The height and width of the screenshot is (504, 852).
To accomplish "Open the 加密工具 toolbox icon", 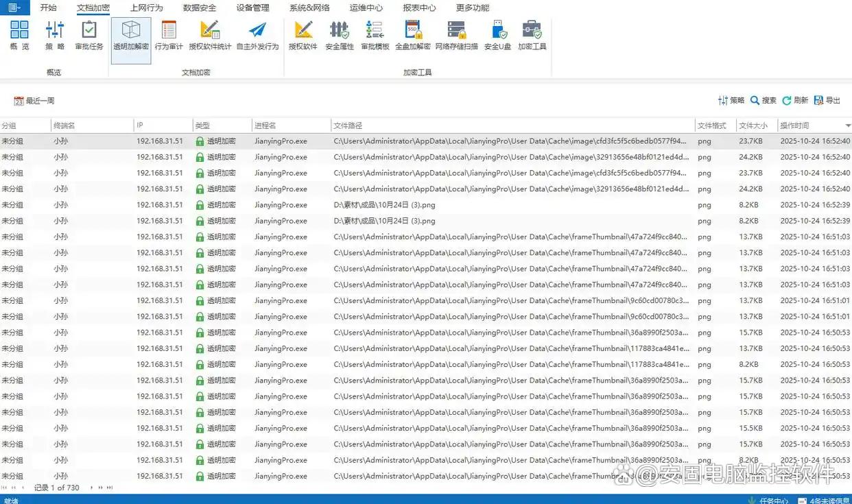I will pos(532,35).
